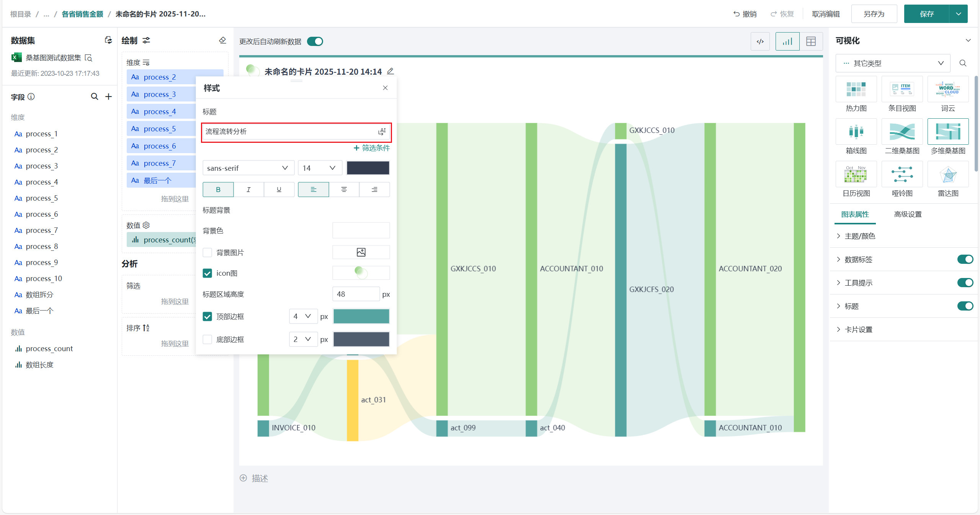
Task: Click the background image picker icon
Action: (x=361, y=252)
